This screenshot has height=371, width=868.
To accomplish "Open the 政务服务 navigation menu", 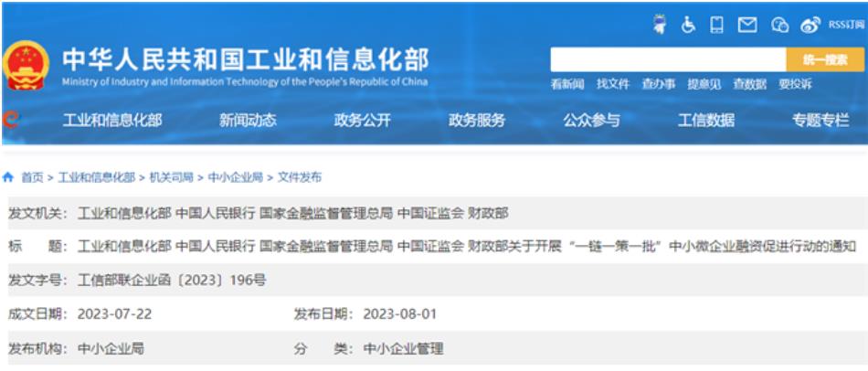I will [x=477, y=120].
